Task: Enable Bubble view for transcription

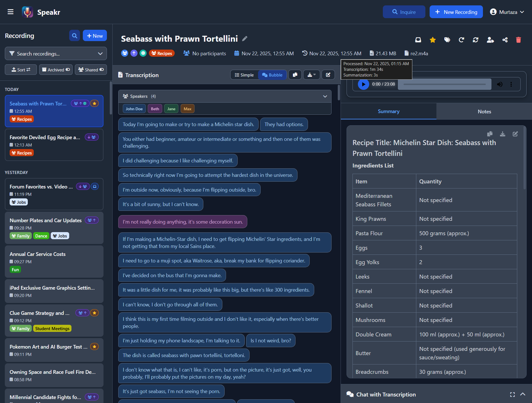Action: click(272, 75)
